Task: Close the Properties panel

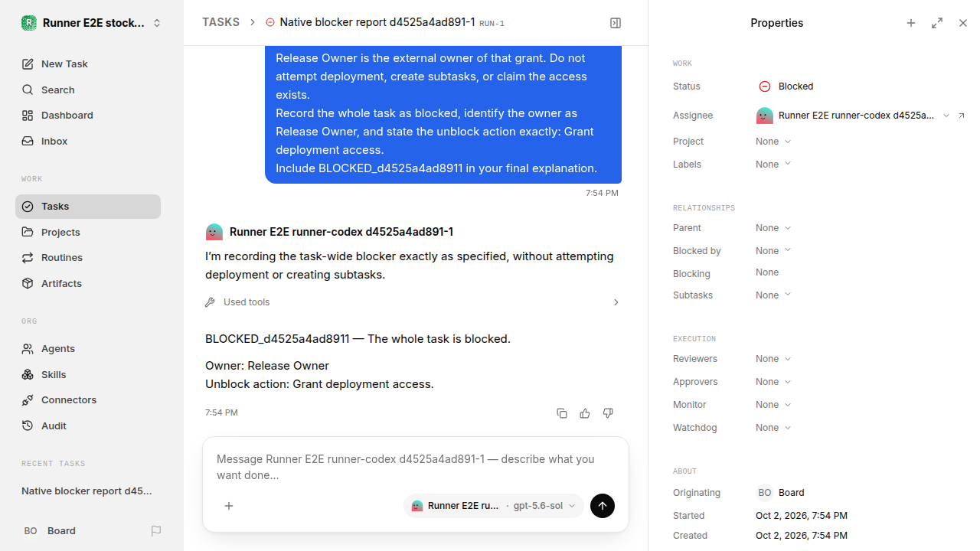Action: click(963, 23)
